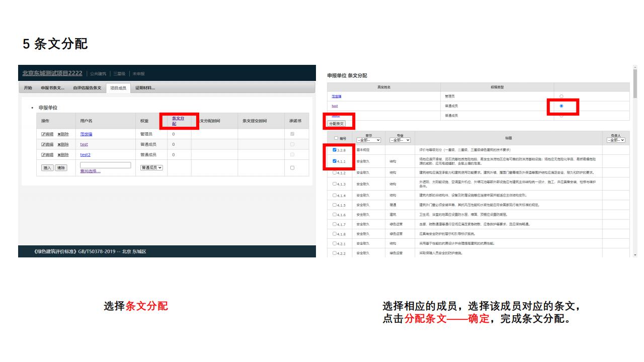Click the test link in 条文分配 panel
Screen dimensions: 644x362
pyautogui.click(x=335, y=106)
